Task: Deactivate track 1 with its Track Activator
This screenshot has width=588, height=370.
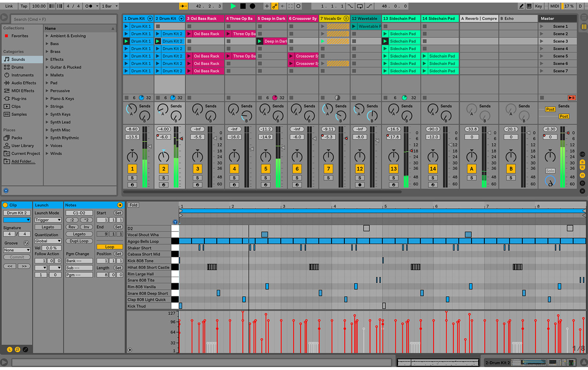Action: (x=132, y=169)
